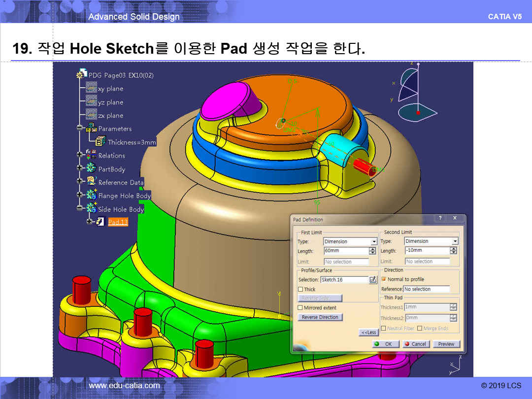The width and height of the screenshot is (532, 399).
Task: Click the Parameters node icon
Action: point(91,129)
